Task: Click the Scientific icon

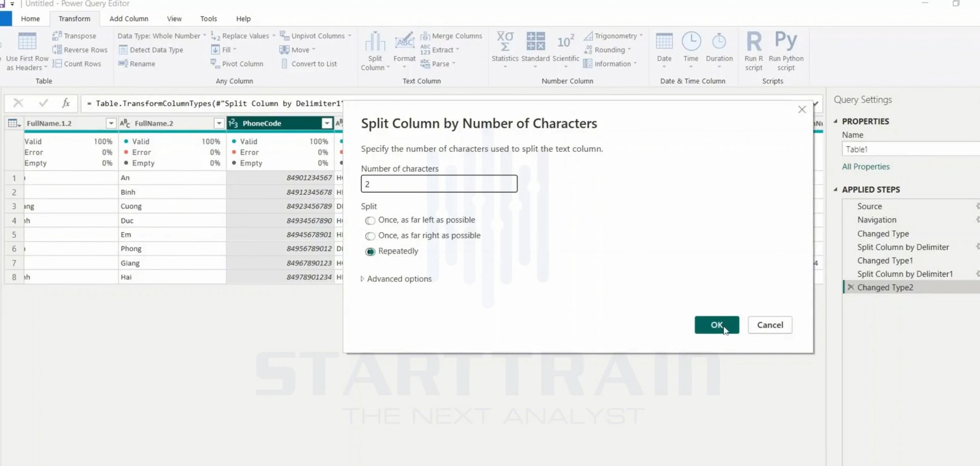Action: pyautogui.click(x=565, y=41)
